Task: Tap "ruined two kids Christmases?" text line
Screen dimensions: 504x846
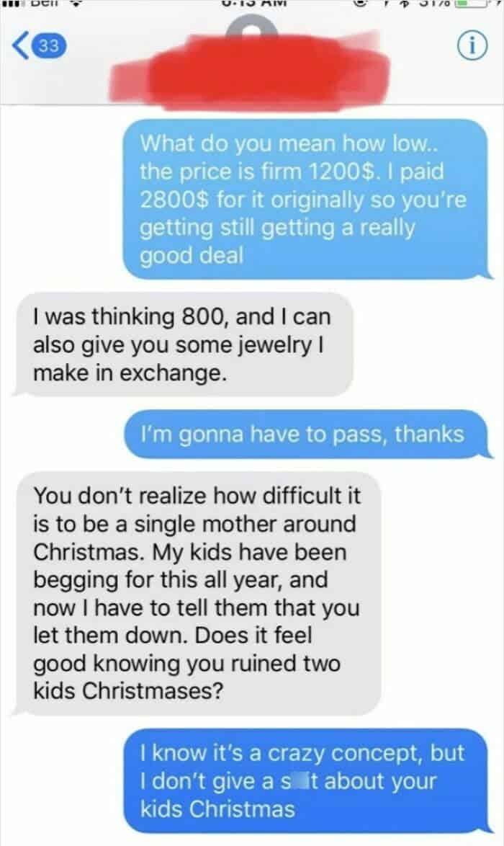Action: point(186,677)
